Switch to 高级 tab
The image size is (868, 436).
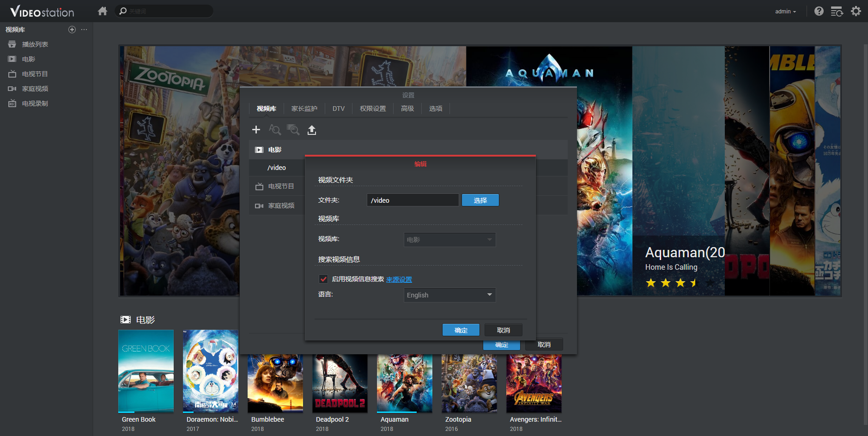point(407,109)
